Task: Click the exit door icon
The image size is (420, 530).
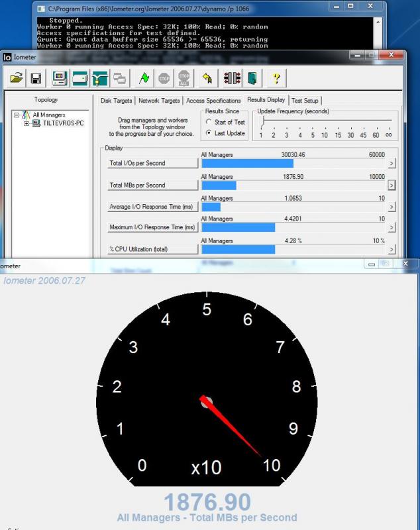Action: tap(252, 78)
